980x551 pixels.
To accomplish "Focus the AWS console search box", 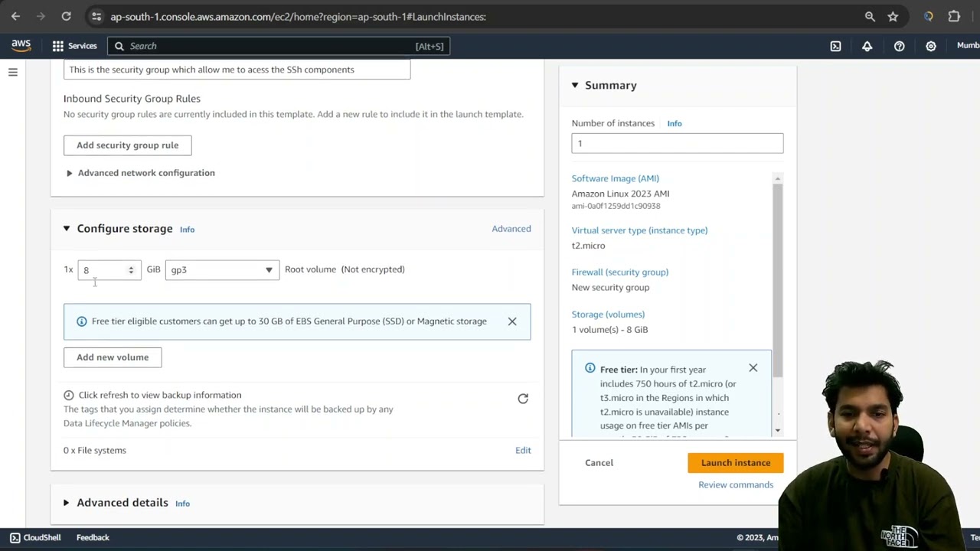I will pyautogui.click(x=279, y=46).
